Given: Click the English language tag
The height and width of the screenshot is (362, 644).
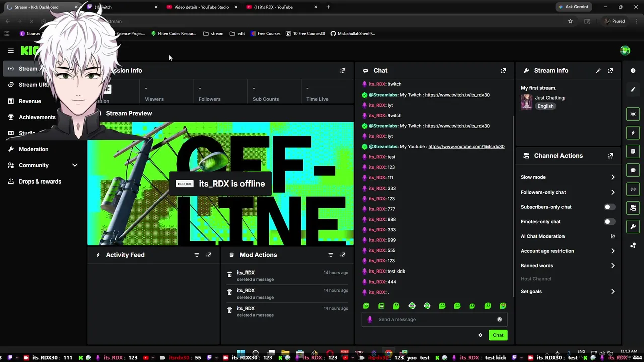Looking at the screenshot, I should pyautogui.click(x=545, y=106).
